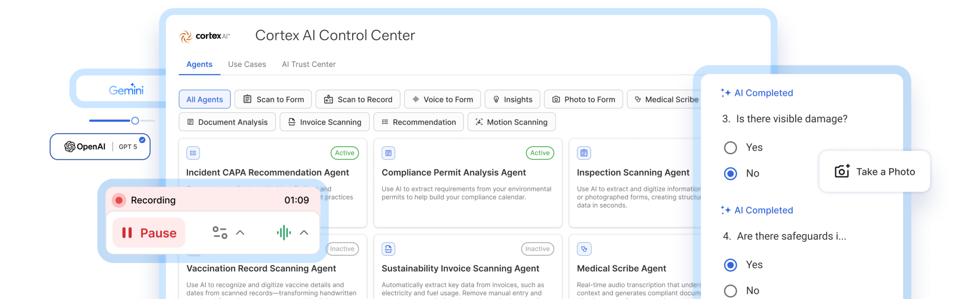Open the Compliance Permit Analysis Agent title
980x299 pixels.
pos(454,173)
